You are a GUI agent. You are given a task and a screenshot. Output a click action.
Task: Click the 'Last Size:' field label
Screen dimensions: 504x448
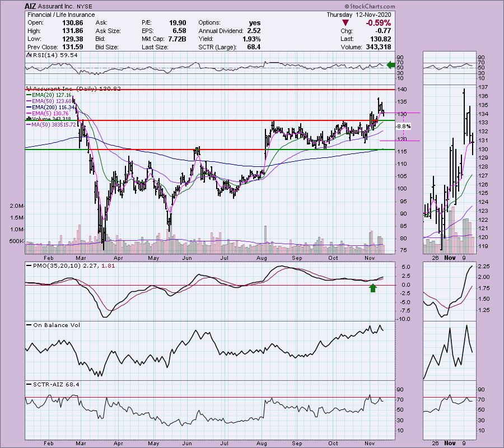coord(155,47)
